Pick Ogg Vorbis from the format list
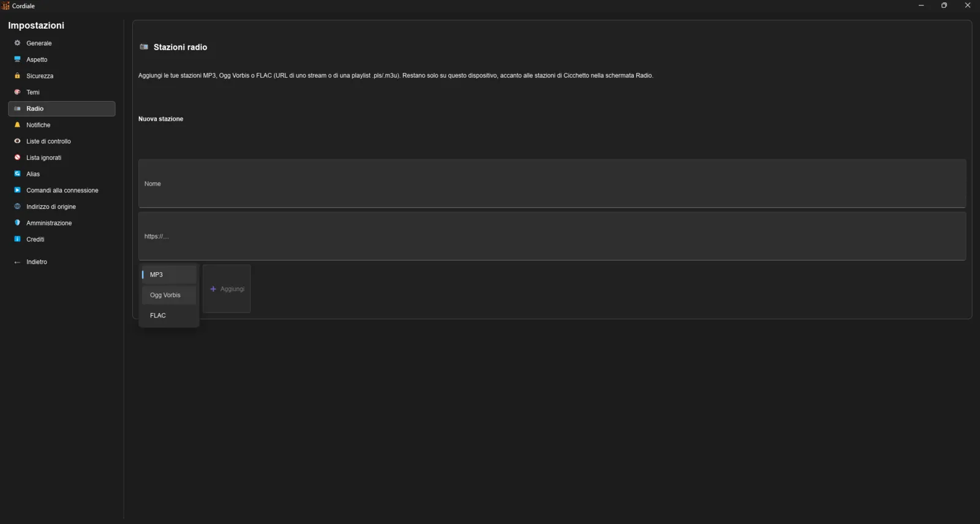 pyautogui.click(x=169, y=295)
